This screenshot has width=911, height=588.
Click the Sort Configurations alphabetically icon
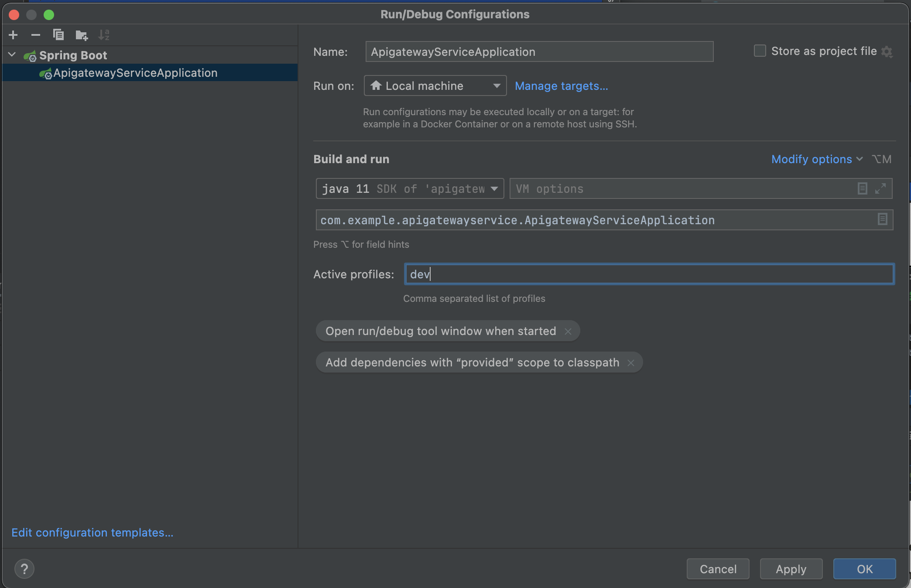pyautogui.click(x=104, y=35)
